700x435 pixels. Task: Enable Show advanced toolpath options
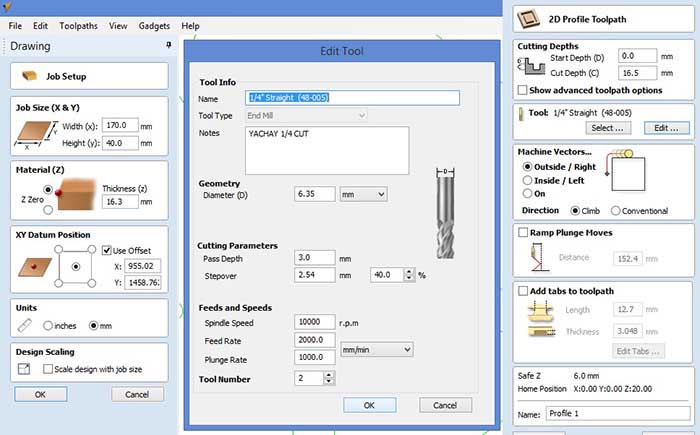[x=522, y=90]
